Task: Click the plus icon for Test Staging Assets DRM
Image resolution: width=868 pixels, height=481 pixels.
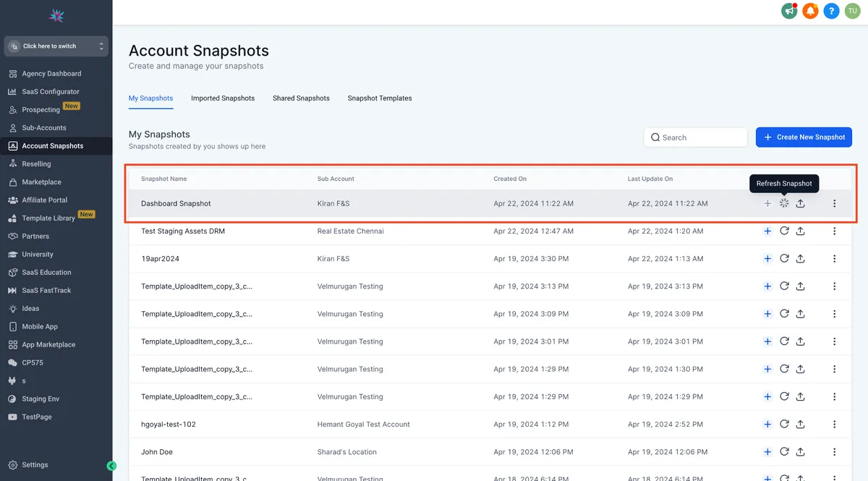Action: [767, 231]
